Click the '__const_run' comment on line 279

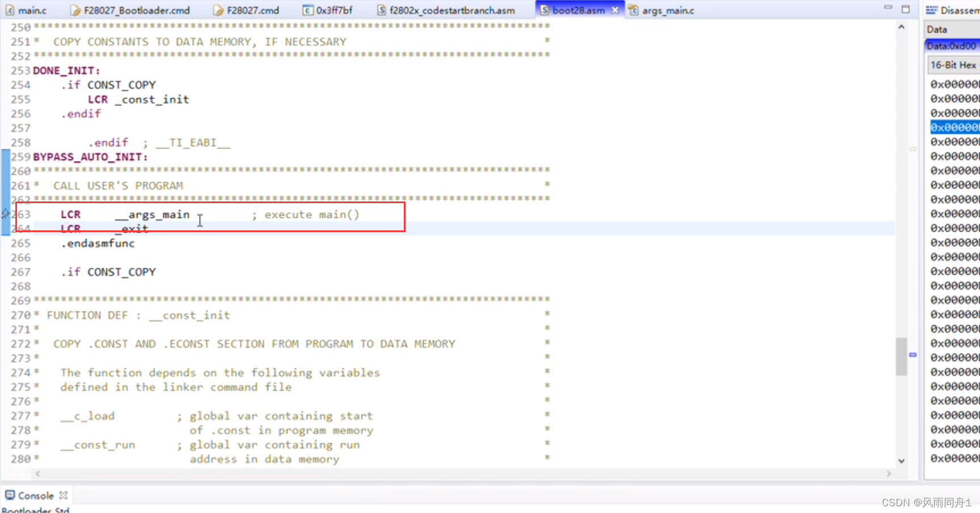click(98, 445)
